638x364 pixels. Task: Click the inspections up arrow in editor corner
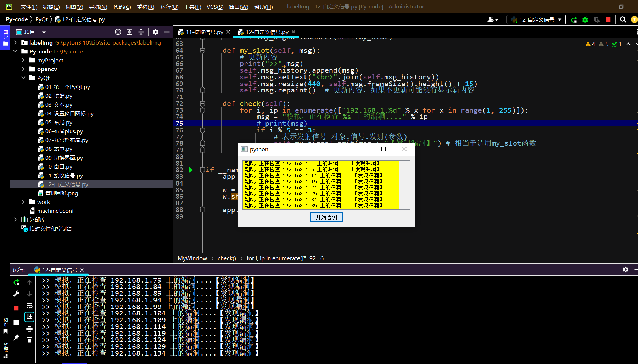(628, 44)
